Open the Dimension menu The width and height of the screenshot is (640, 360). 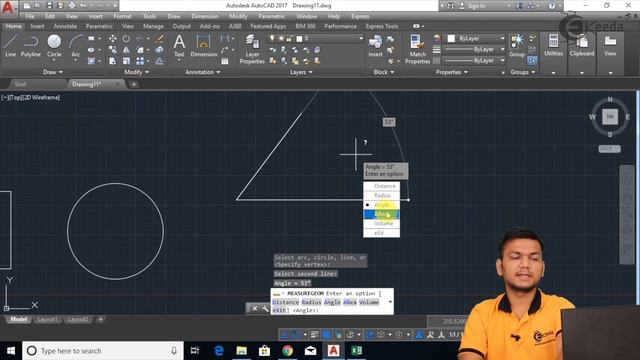click(204, 16)
